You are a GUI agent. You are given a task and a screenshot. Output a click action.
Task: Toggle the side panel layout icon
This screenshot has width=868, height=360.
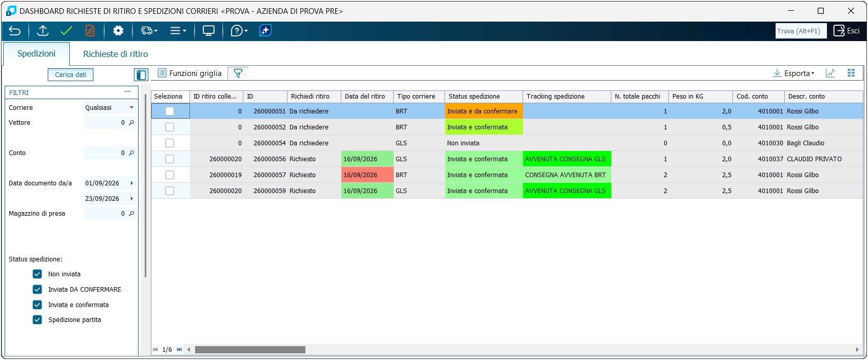coord(141,75)
